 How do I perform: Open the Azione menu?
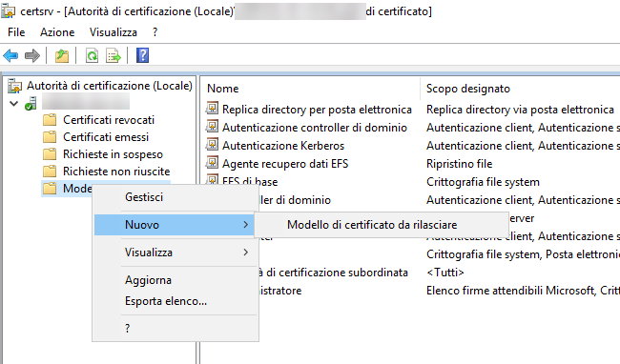pos(57,32)
